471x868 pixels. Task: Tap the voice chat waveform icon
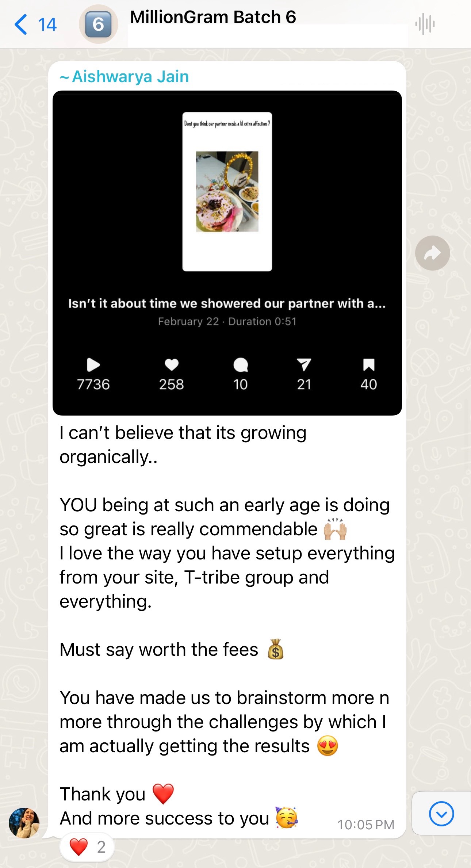coord(425,24)
